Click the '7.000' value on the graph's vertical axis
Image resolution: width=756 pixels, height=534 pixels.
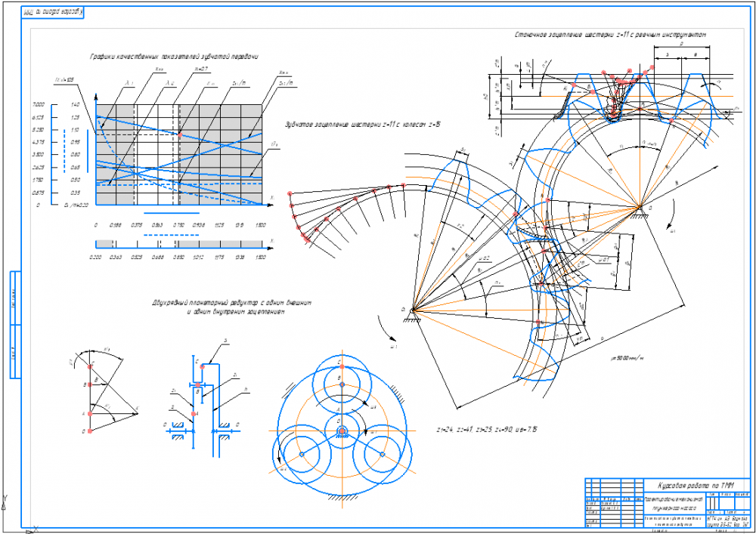click(x=39, y=104)
